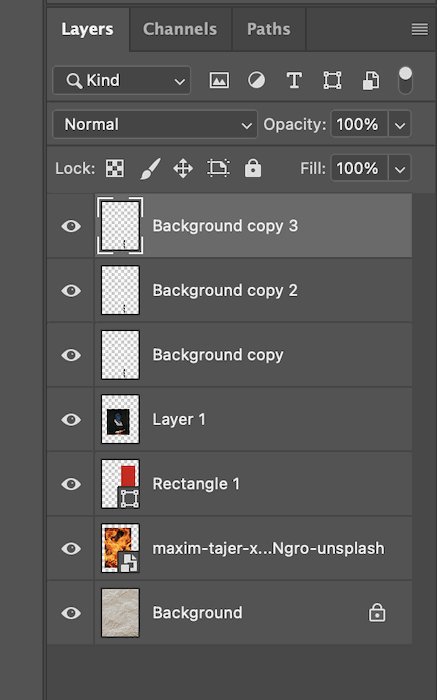
Task: Lock image pixels brush icon
Action: coord(150,169)
